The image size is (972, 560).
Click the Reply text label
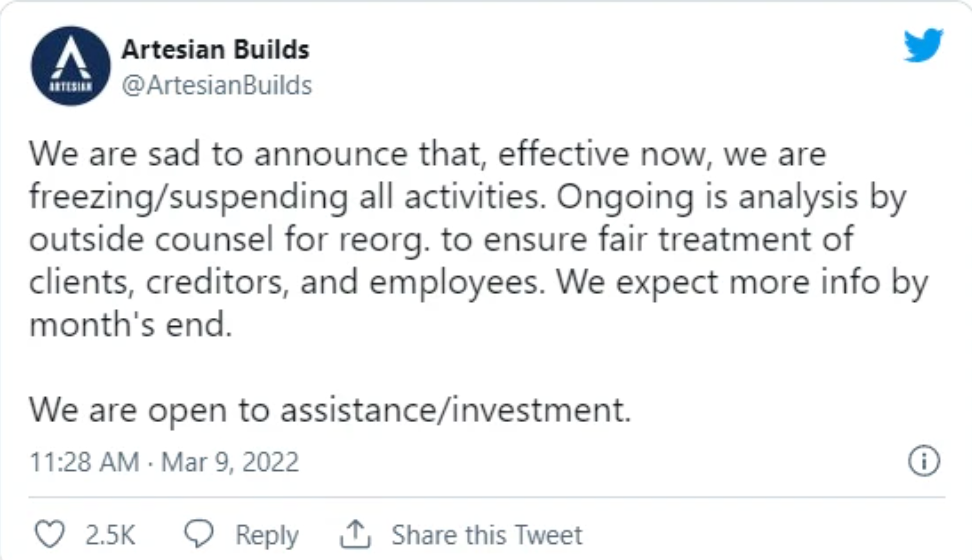(267, 535)
